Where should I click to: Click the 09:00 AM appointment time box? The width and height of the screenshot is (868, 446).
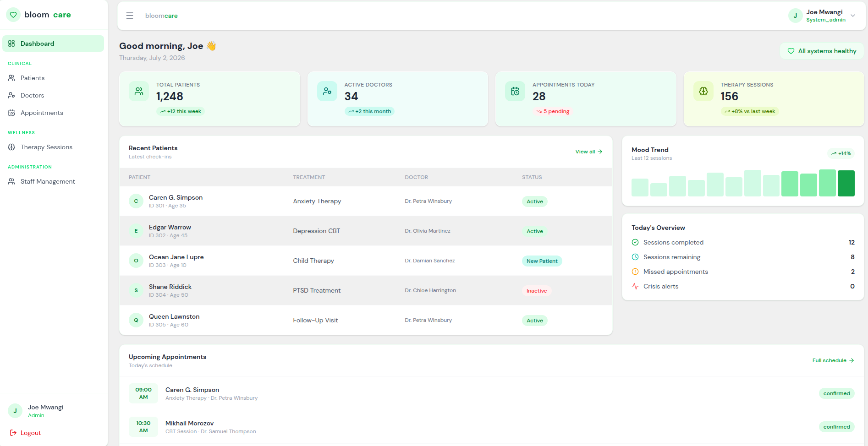[x=143, y=393]
